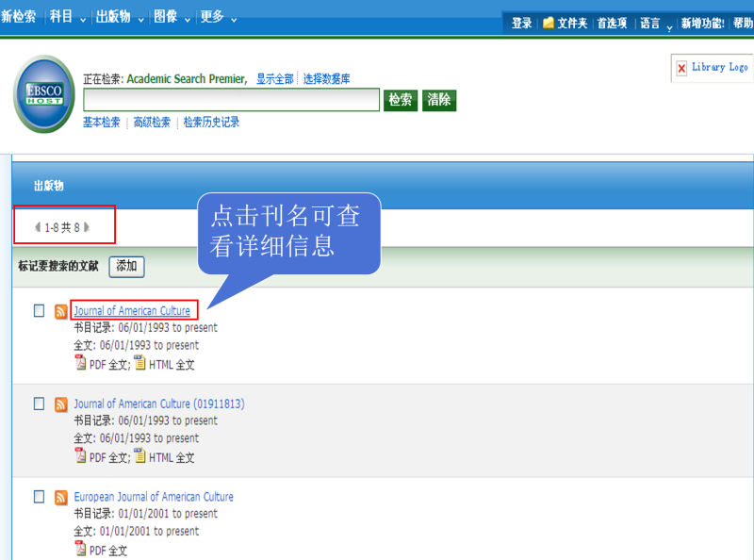The height and width of the screenshot is (560, 754).
Task: Switch to 基本检索 basic search
Action: 102,123
